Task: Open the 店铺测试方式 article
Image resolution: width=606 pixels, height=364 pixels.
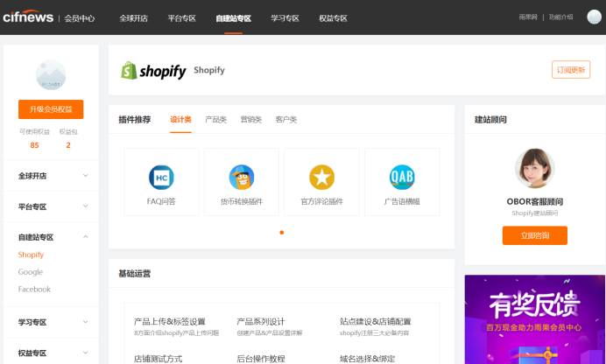Action: (x=158, y=359)
